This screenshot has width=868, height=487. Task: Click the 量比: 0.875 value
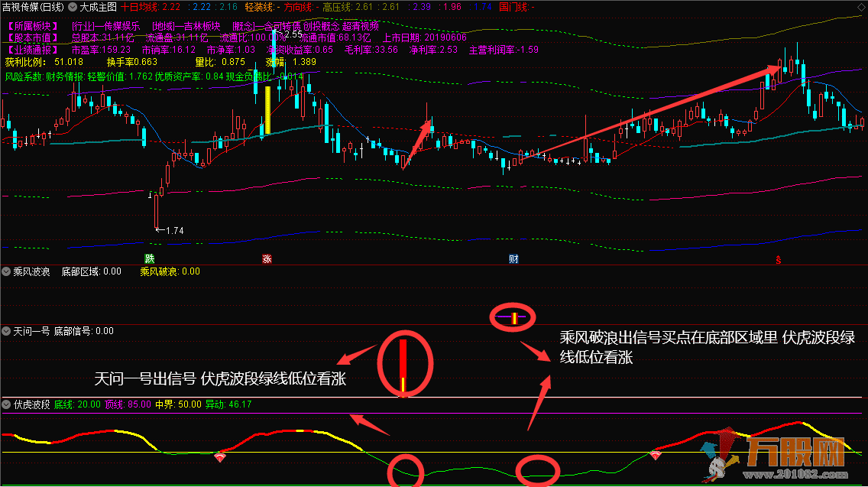coord(220,62)
